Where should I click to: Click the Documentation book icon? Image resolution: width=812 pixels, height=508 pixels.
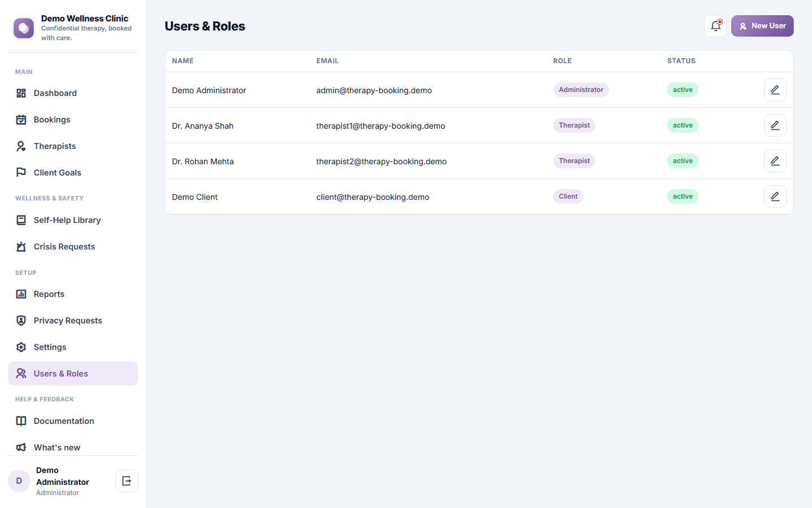[x=21, y=421]
